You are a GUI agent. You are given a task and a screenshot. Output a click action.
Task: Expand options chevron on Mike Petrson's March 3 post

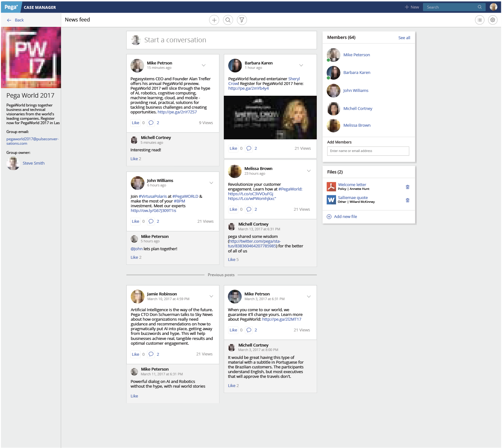click(309, 296)
